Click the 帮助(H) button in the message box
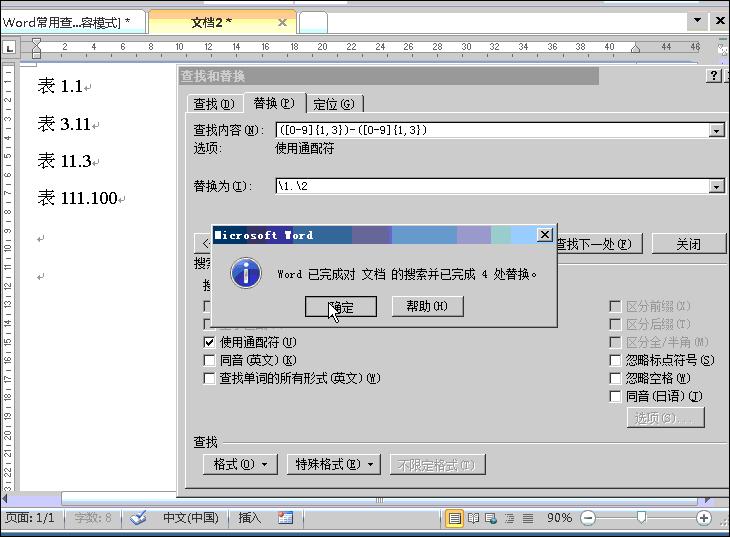730x537 pixels. pyautogui.click(x=427, y=306)
